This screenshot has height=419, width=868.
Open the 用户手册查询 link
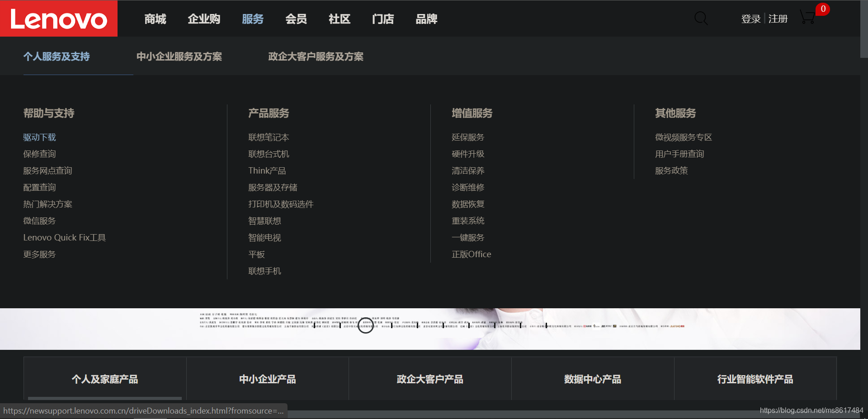pyautogui.click(x=679, y=154)
